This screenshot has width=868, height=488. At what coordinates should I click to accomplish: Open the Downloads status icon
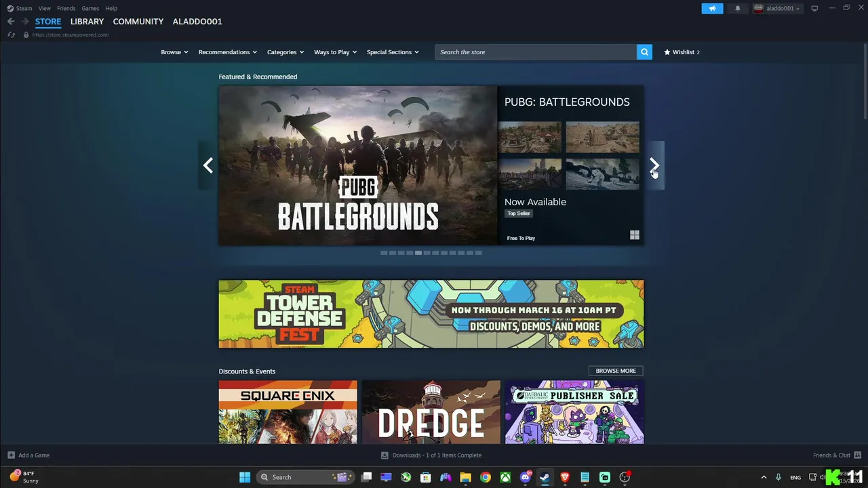tap(384, 455)
